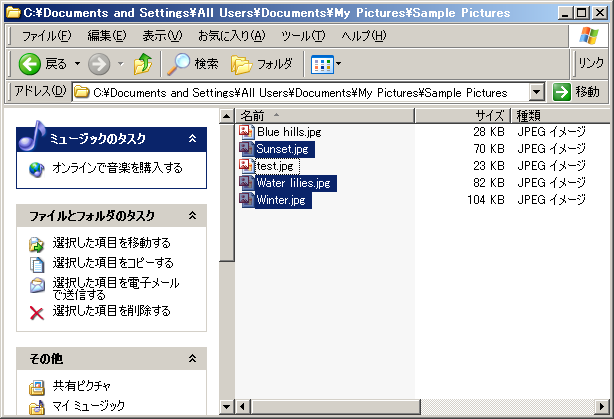The width and height of the screenshot is (614, 419).
Task: Open the 共有ピクチャ link
Action: [x=82, y=386]
